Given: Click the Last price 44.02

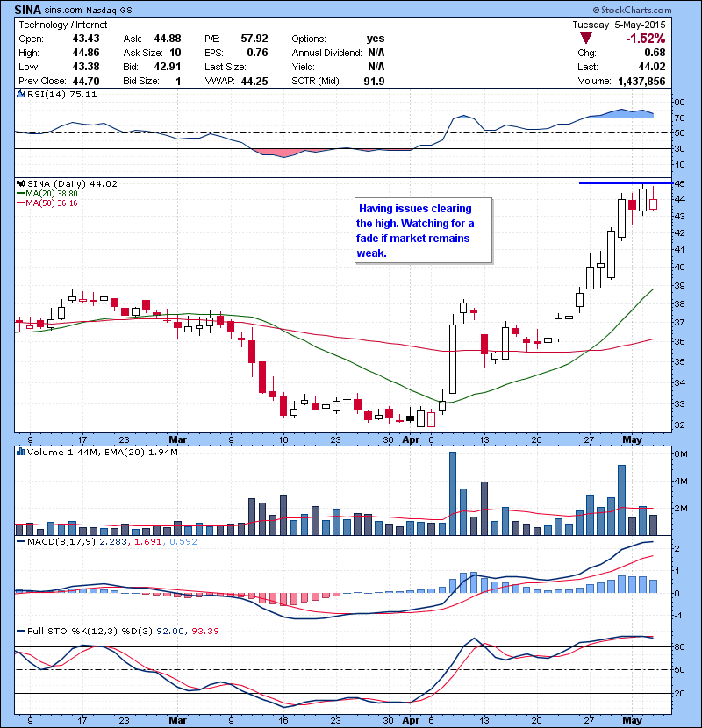Looking at the screenshot, I should pyautogui.click(x=652, y=67).
